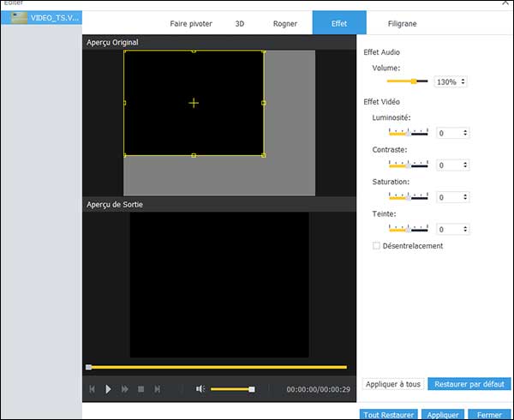Click the Appliquer à tous button
The image size is (514, 420).
pos(392,384)
